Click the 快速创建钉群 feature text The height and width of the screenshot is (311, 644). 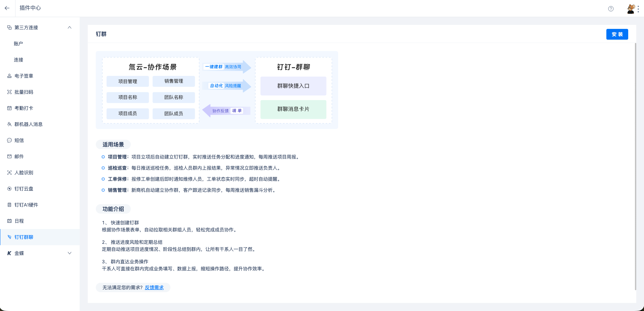click(125, 223)
